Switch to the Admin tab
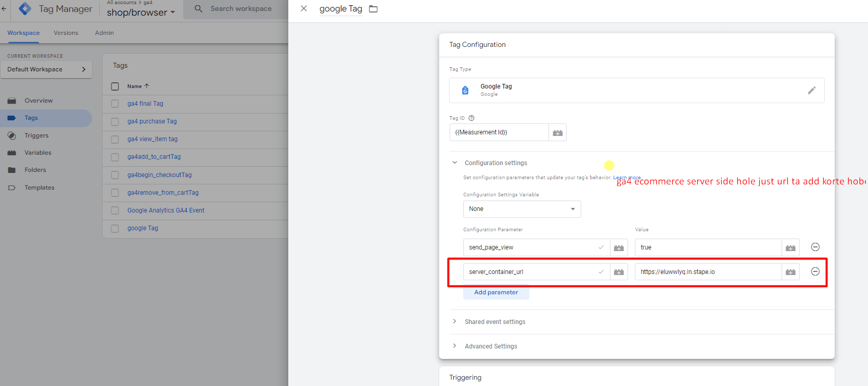The image size is (868, 386). click(x=105, y=33)
